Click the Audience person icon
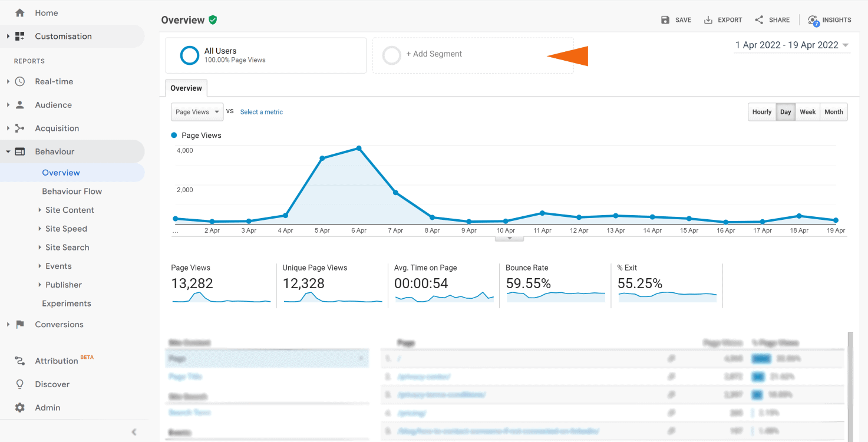868x442 pixels. pos(20,105)
